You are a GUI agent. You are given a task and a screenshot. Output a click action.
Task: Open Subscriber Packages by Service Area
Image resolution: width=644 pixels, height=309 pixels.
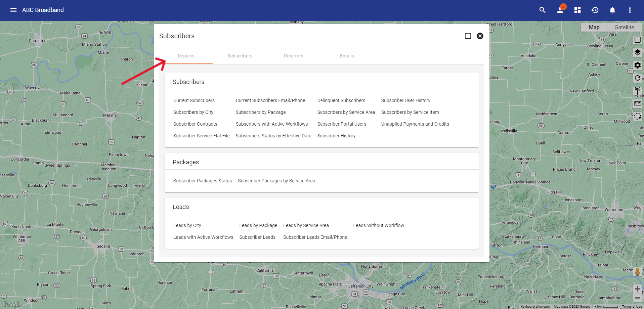[276, 181]
